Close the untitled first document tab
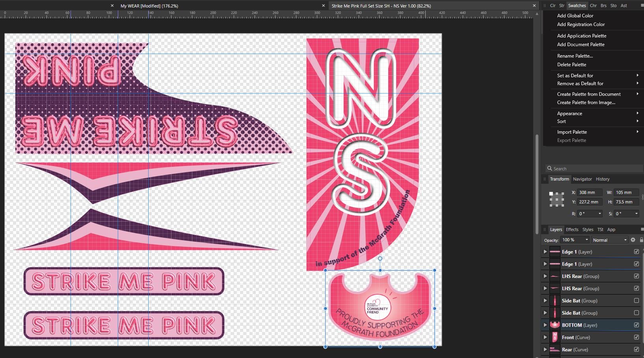The height and width of the screenshot is (358, 644). (112, 6)
